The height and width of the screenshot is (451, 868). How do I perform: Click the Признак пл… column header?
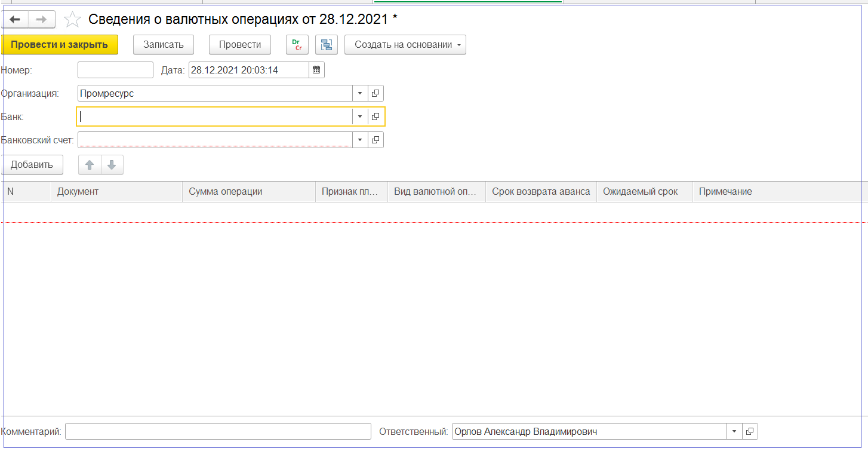tap(352, 192)
